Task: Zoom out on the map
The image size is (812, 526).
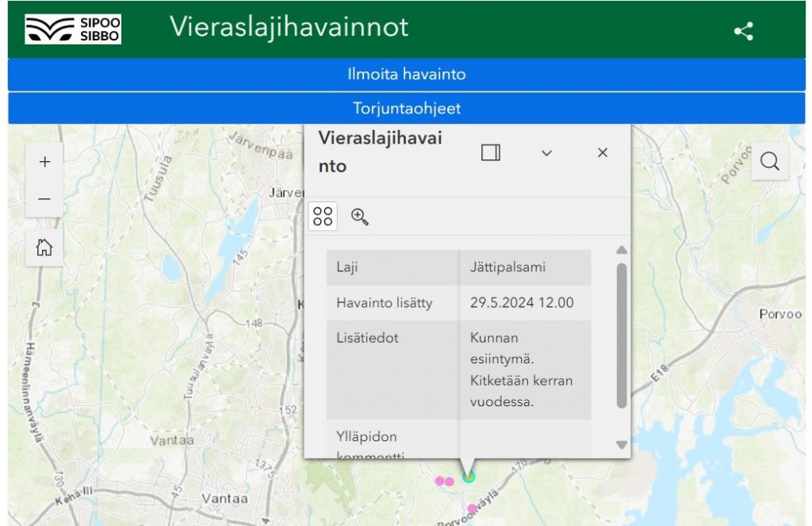Action: click(x=44, y=199)
